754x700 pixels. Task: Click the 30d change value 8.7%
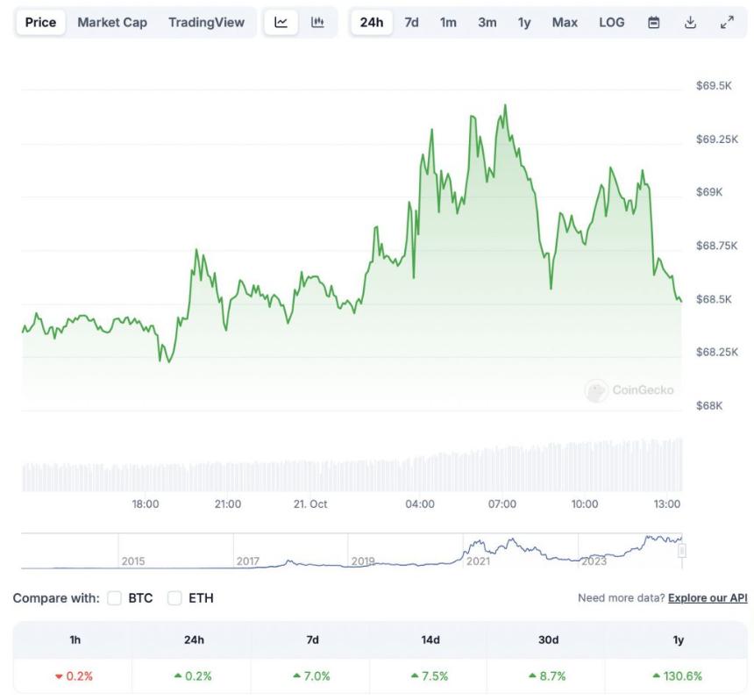click(x=547, y=676)
